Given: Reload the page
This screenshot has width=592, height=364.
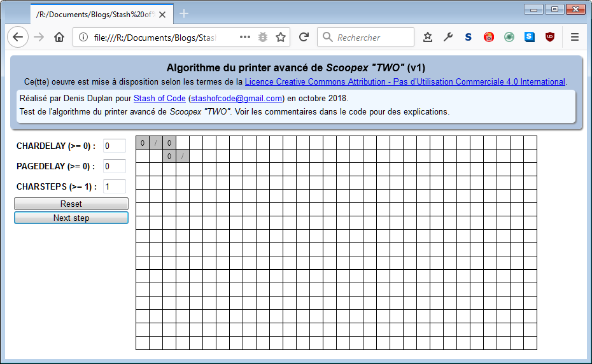Looking at the screenshot, I should point(304,37).
